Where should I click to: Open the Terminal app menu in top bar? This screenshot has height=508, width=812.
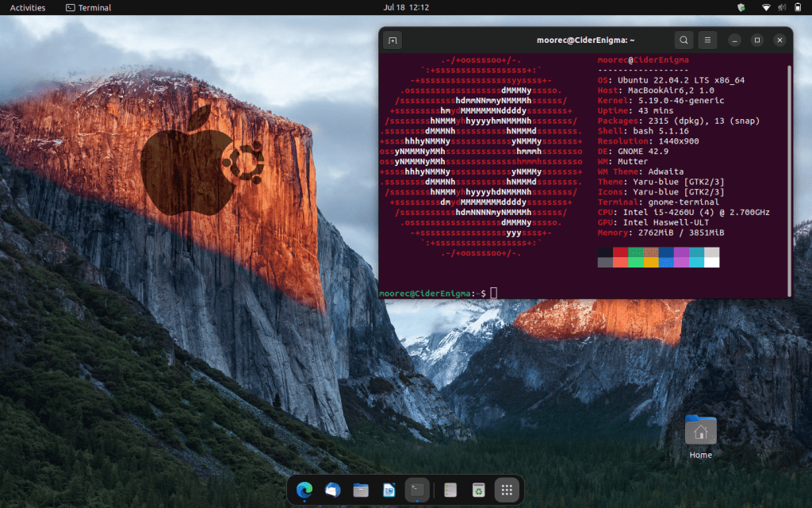point(88,8)
